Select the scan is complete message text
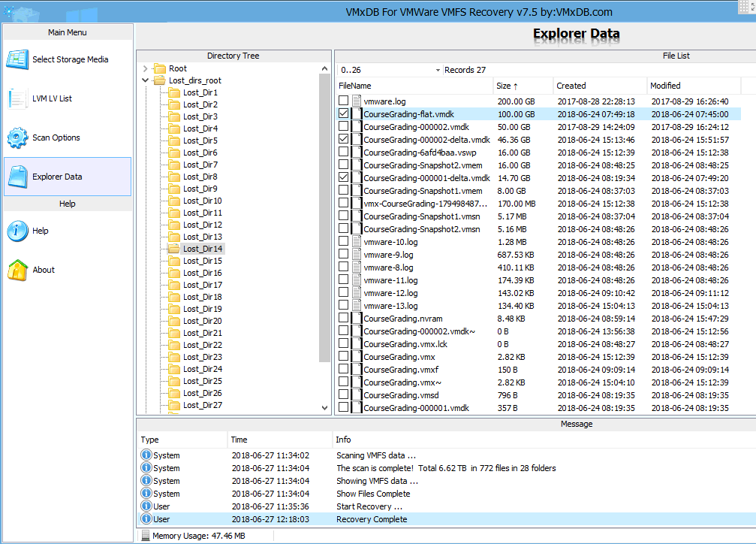The width and height of the screenshot is (756, 544). (x=446, y=467)
